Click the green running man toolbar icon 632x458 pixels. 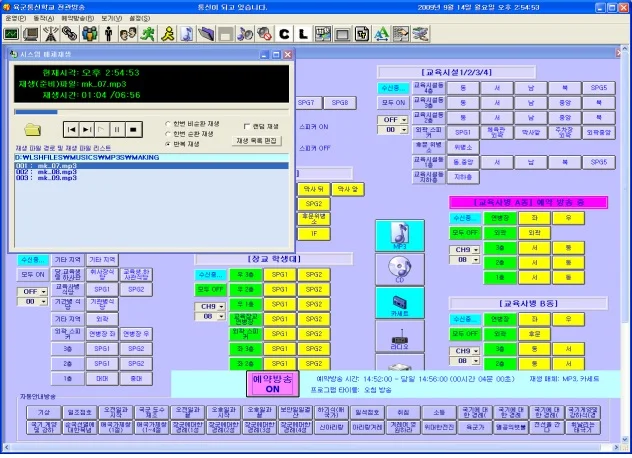click(148, 34)
